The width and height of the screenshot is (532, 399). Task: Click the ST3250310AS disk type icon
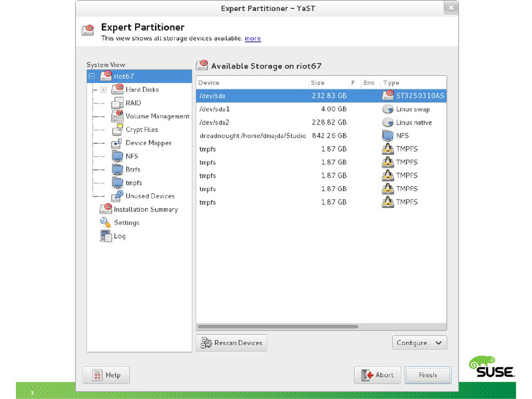(x=388, y=96)
